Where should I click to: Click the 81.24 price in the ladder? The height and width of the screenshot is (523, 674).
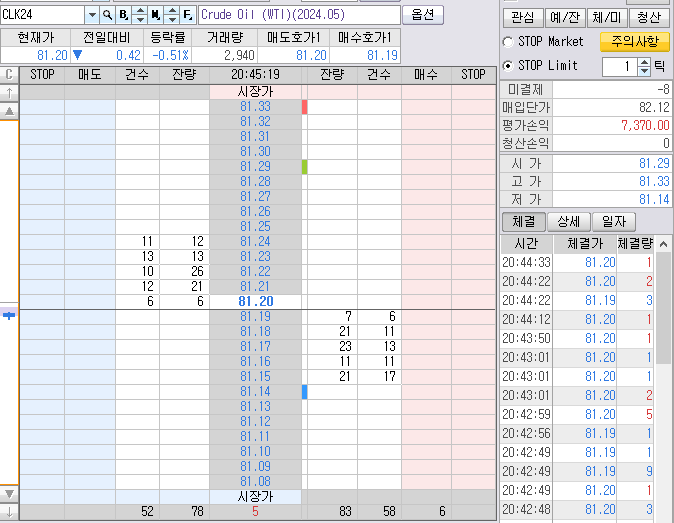(x=255, y=242)
